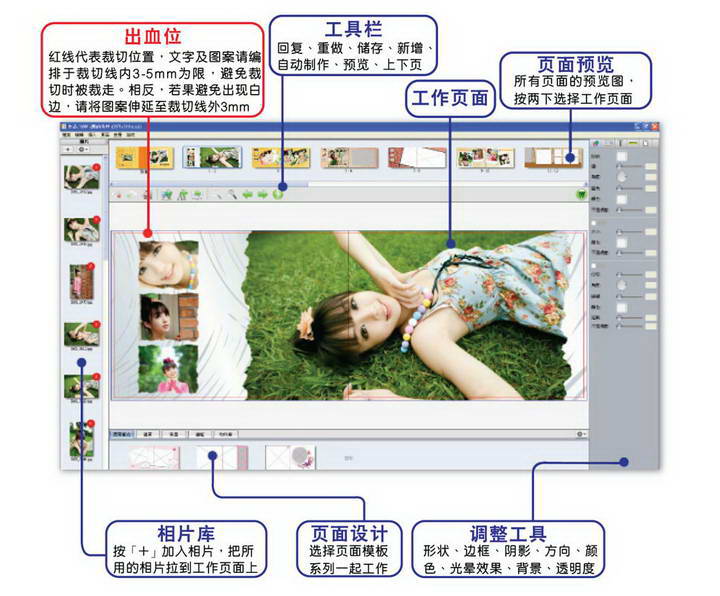
Task: Select the last photo in photo library
Action: click(81, 439)
